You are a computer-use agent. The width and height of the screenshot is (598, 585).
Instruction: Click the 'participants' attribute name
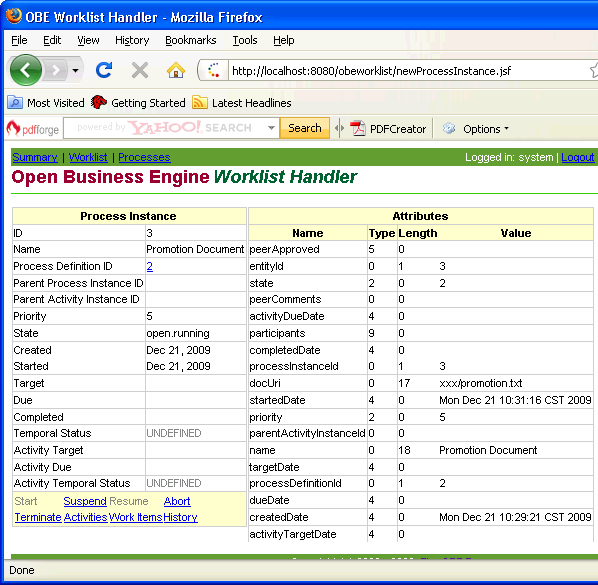tap(277, 333)
